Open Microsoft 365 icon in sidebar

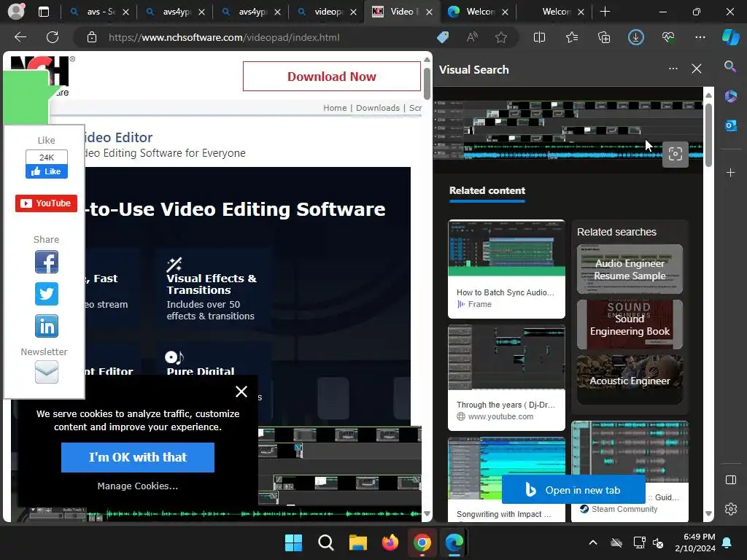(730, 96)
